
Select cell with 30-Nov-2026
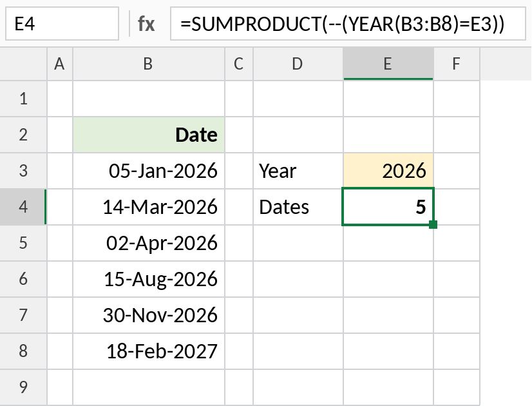tap(149, 315)
